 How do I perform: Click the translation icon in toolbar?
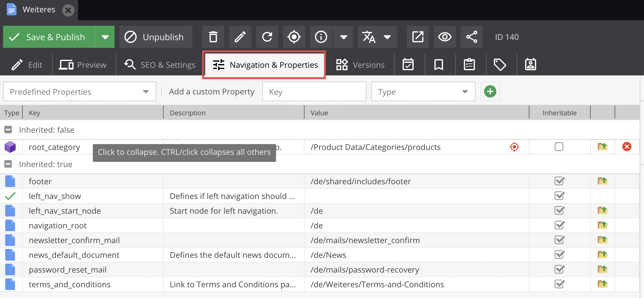(x=369, y=37)
